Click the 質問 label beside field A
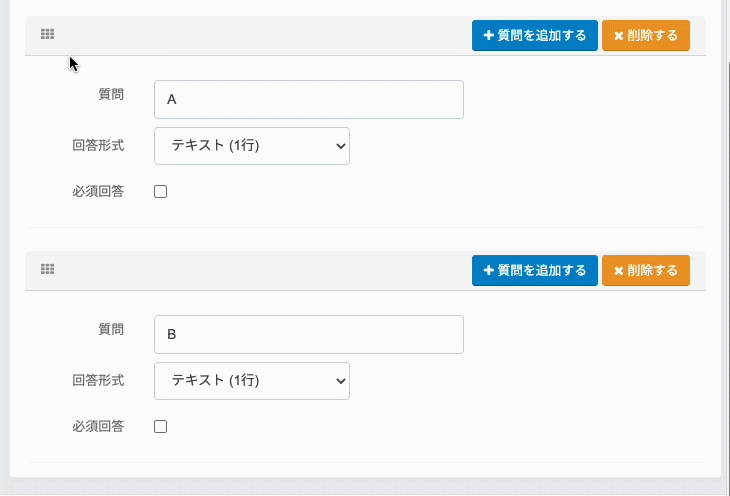The width and height of the screenshot is (730, 496). [111, 95]
